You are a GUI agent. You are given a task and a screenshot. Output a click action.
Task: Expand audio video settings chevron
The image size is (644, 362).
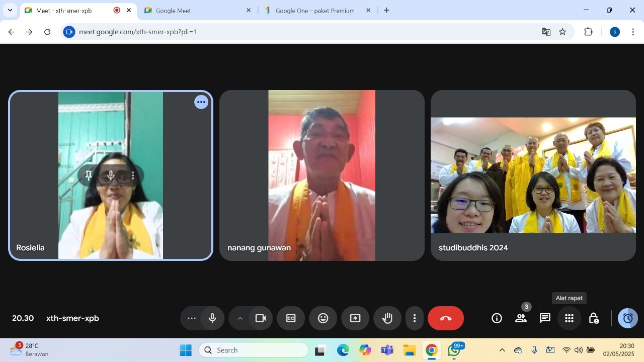[x=240, y=318]
